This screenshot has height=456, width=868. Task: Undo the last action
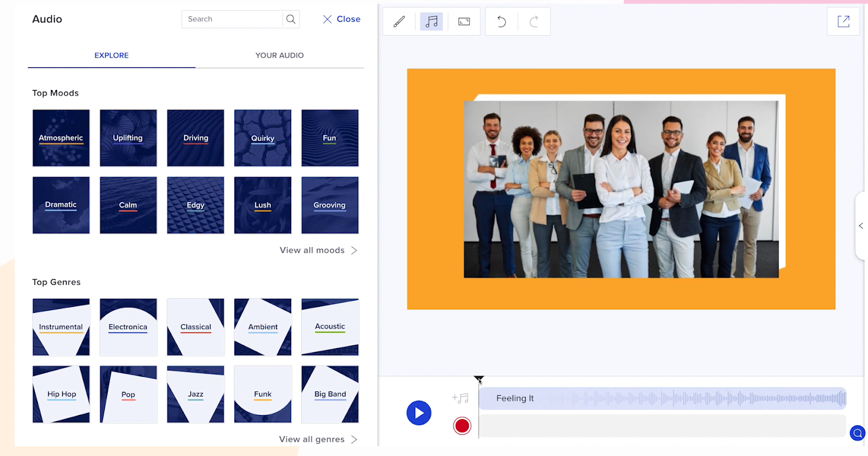[x=502, y=22]
